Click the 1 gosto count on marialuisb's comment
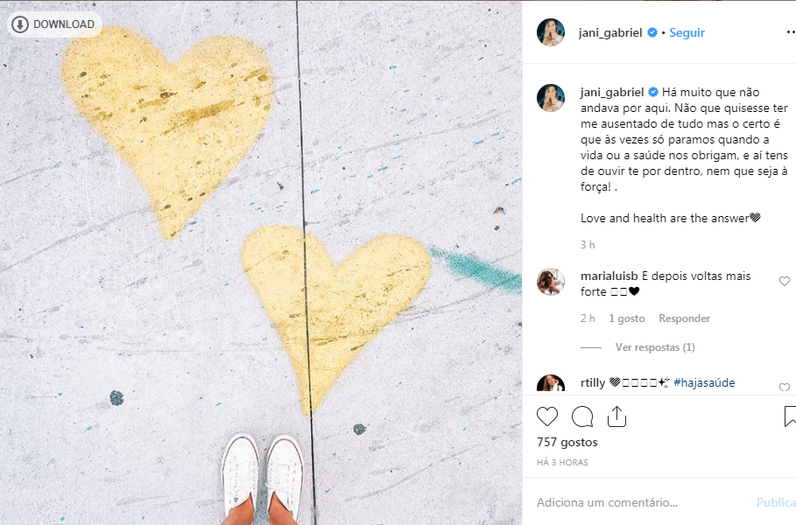 pyautogui.click(x=627, y=318)
